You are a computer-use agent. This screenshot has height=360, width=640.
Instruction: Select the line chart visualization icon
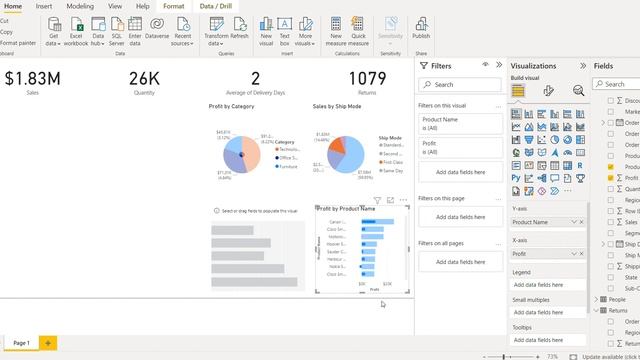click(x=516, y=127)
